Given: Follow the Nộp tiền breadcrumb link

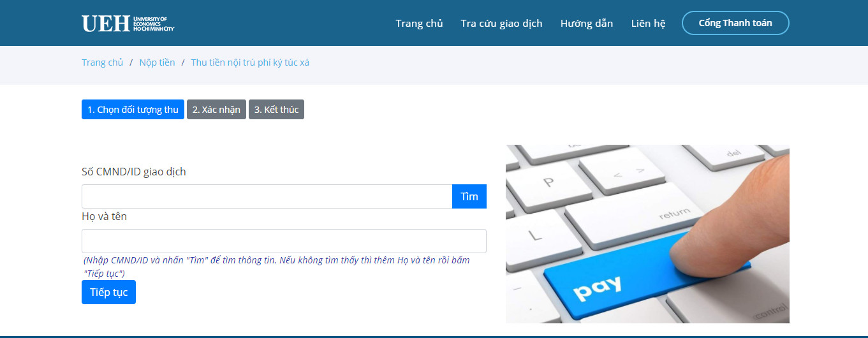Looking at the screenshot, I should point(157,62).
